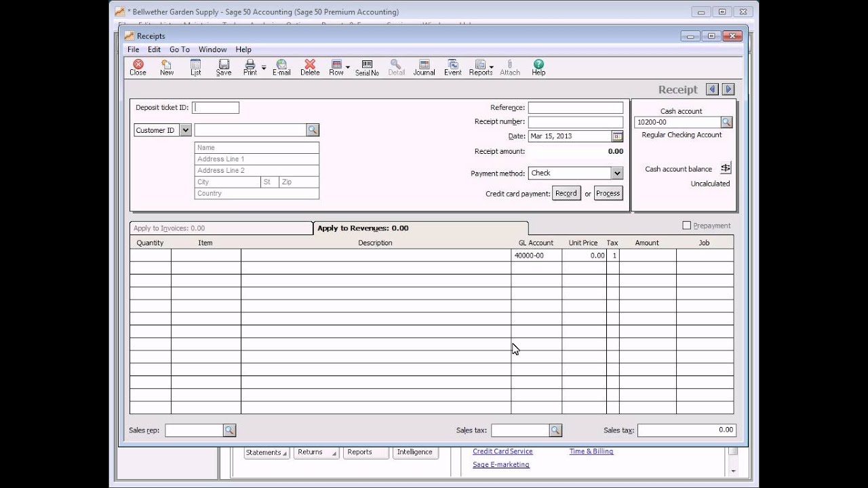Image resolution: width=868 pixels, height=488 pixels.
Task: Click the Quantity column header
Action: [150, 243]
